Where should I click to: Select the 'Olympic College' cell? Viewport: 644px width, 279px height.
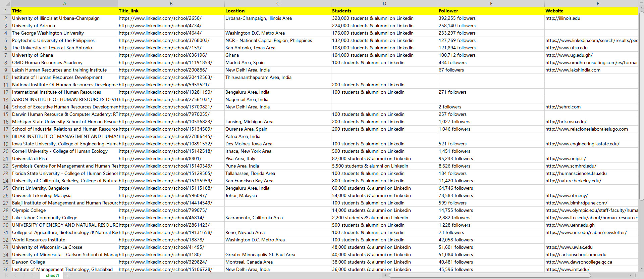point(65,211)
